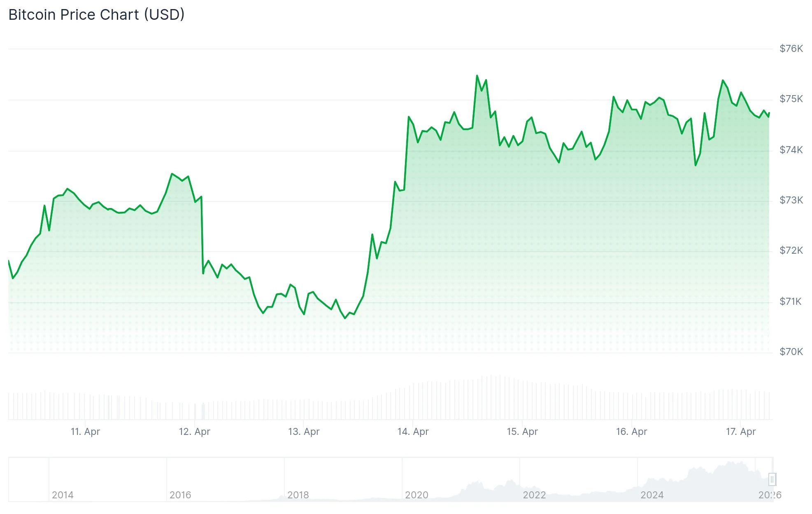Select the $70K price axis label

point(791,352)
